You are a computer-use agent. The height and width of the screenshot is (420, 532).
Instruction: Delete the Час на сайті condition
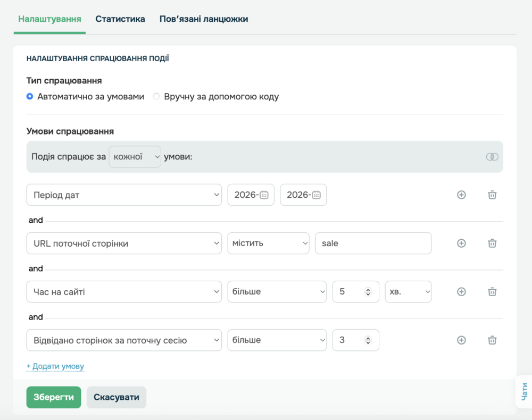tap(492, 291)
